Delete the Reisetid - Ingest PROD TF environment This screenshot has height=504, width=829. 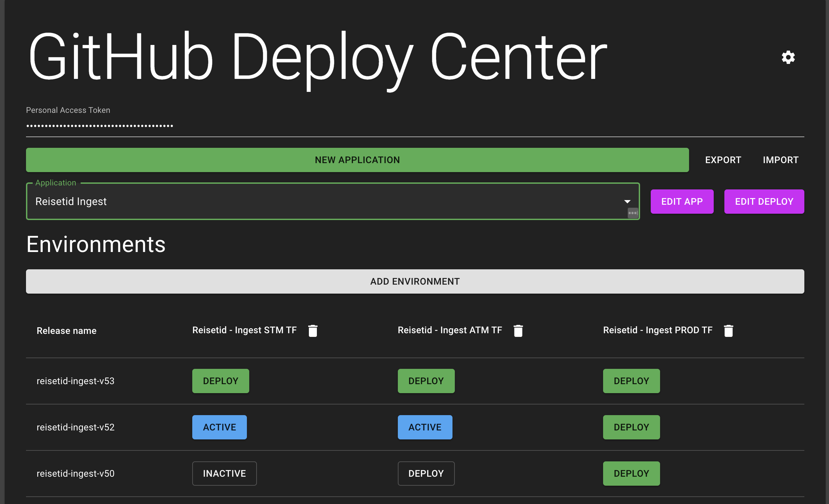click(x=728, y=331)
